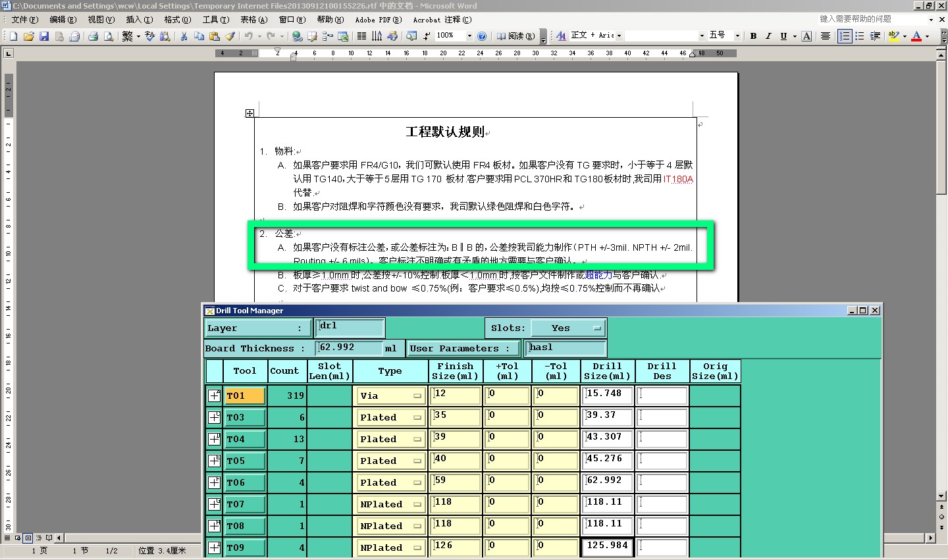This screenshot has height=560, width=948.
Task: Expand row T05 plus box
Action: [x=215, y=461]
